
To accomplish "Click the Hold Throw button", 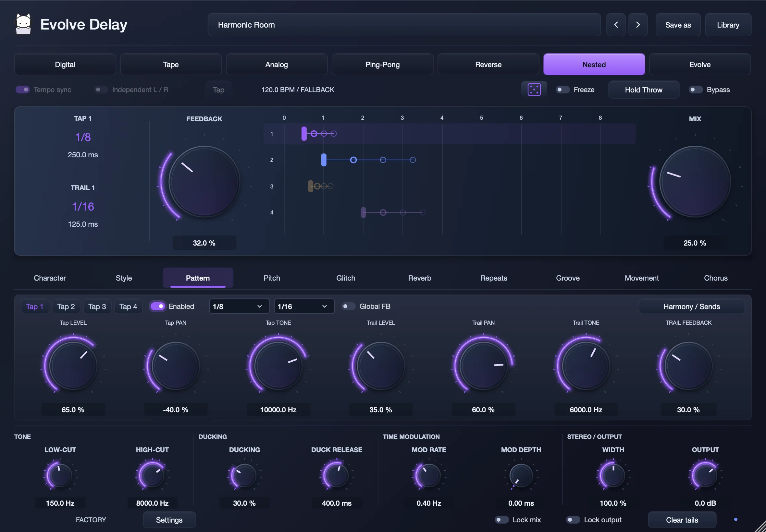I will (644, 90).
